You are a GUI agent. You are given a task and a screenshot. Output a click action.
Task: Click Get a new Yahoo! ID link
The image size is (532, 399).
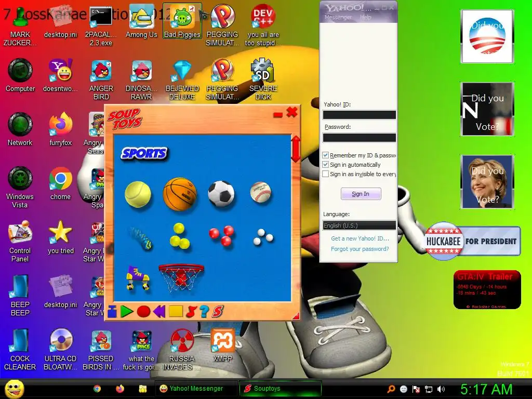tap(360, 238)
